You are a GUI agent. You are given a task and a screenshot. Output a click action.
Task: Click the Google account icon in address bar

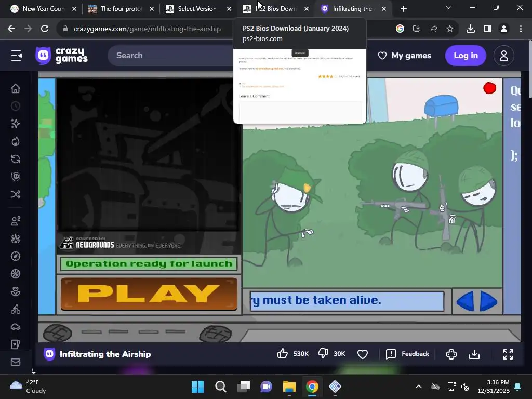click(x=400, y=29)
